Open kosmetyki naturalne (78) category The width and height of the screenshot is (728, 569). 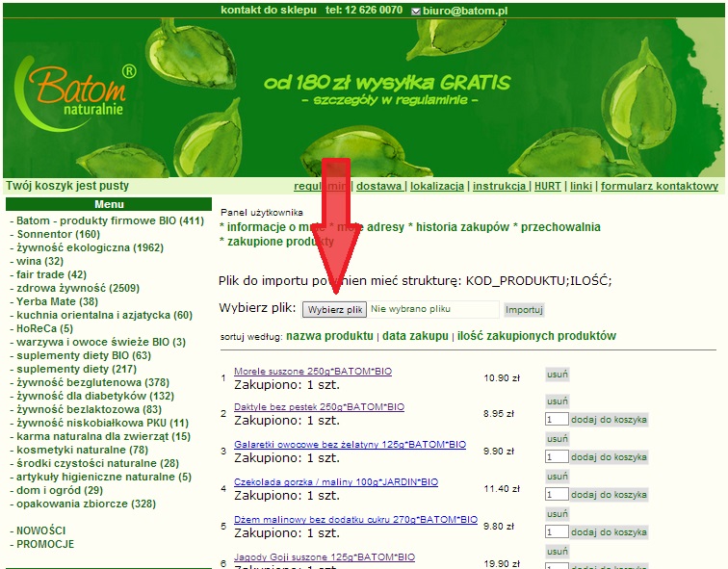tap(82, 450)
